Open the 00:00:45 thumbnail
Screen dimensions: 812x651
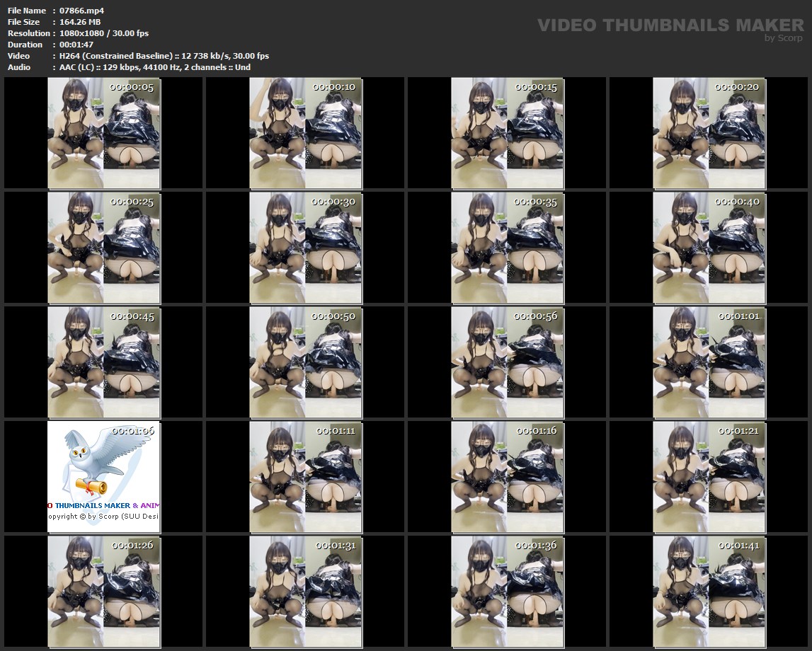click(x=104, y=362)
